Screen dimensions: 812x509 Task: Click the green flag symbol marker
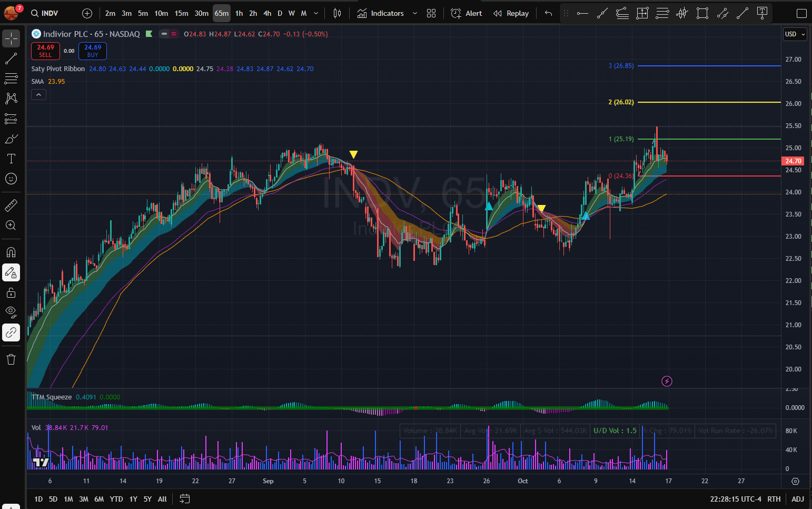point(149,34)
